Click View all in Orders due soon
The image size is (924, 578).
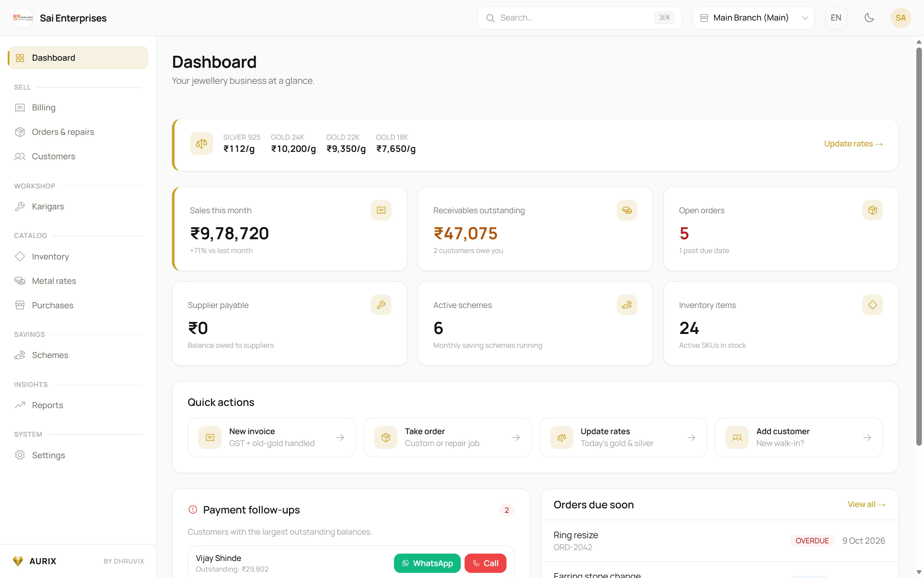866,504
